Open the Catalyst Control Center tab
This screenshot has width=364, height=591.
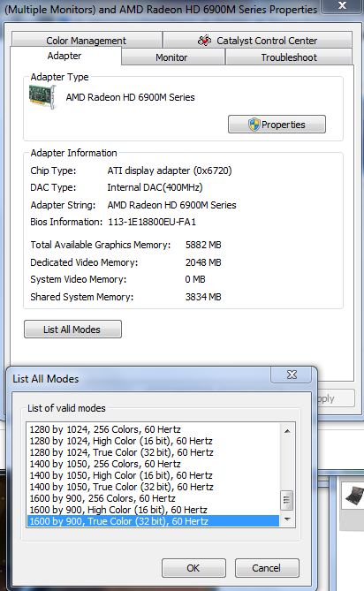click(257, 40)
